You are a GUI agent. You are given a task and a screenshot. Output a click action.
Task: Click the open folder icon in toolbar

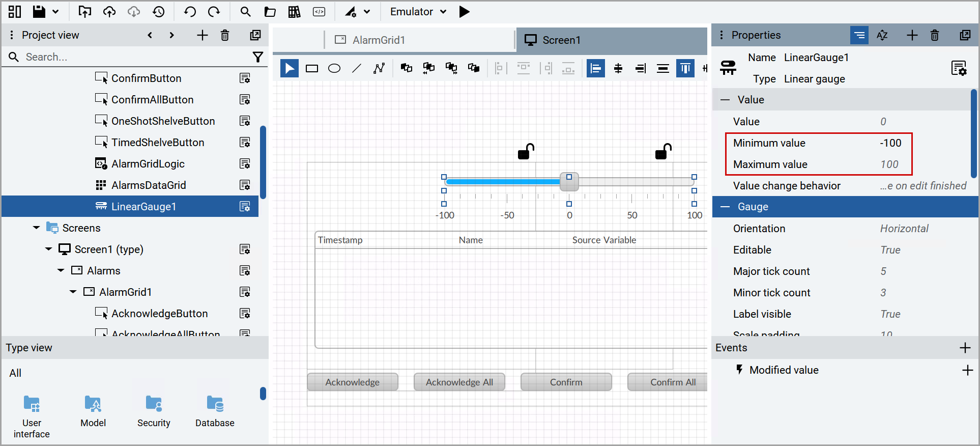[270, 12]
